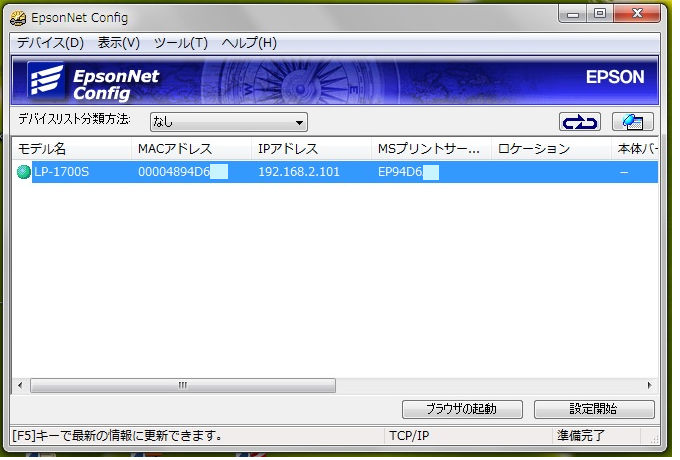This screenshot has height=460, width=680.
Task: Click the EpsonNet Config title bar icon
Action: [18, 18]
